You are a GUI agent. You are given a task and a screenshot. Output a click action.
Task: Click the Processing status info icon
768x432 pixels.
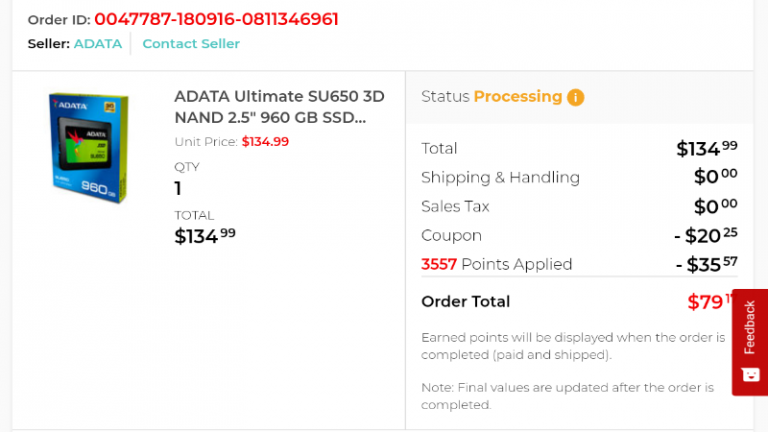575,97
